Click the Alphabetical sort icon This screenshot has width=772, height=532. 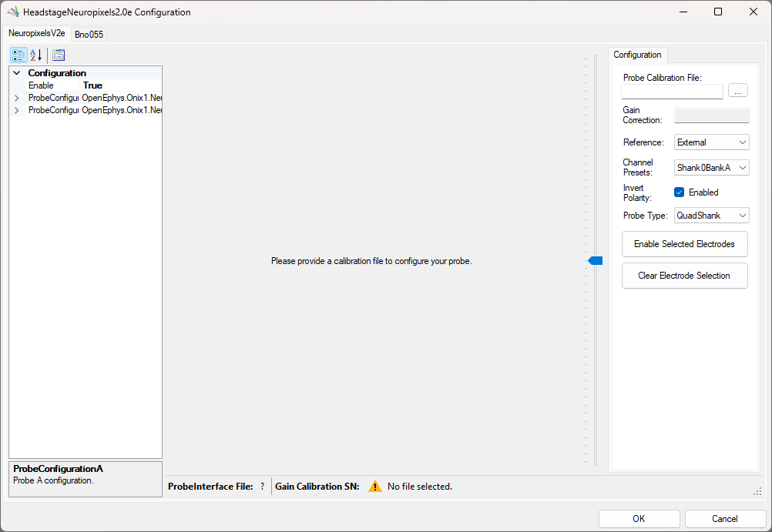tap(36, 55)
